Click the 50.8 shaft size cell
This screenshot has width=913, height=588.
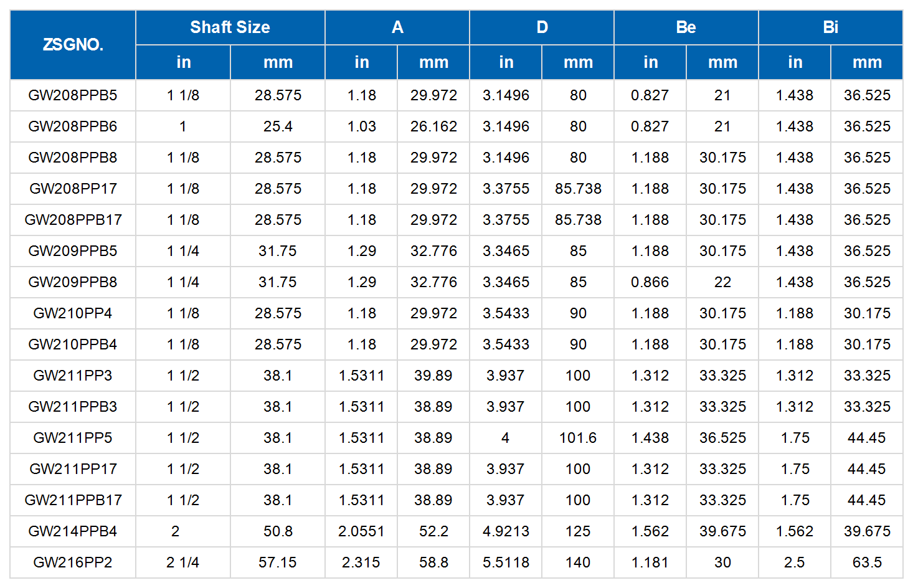[x=278, y=531]
